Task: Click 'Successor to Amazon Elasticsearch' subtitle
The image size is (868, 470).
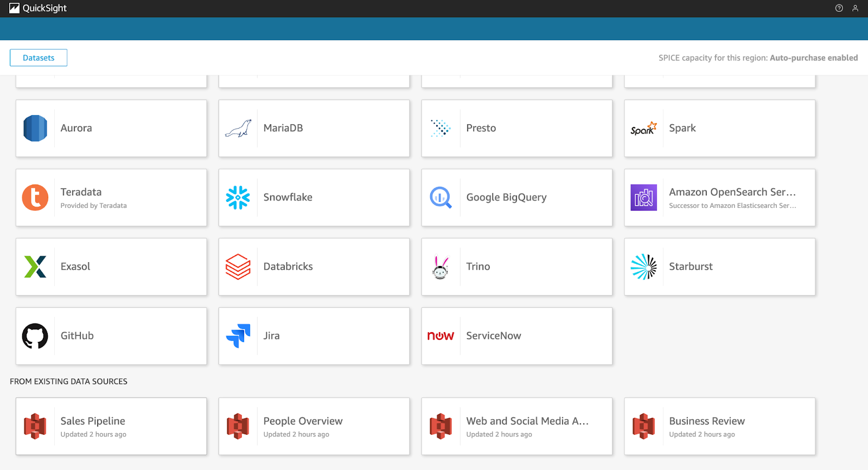Action: click(x=732, y=206)
